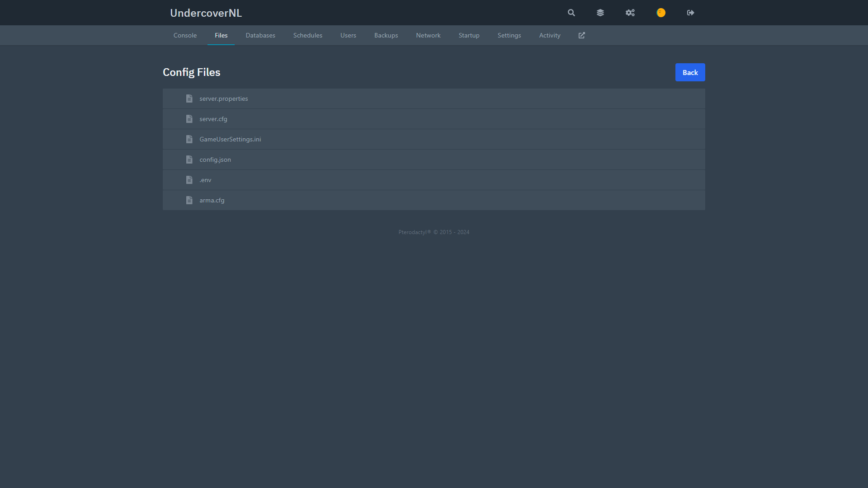
Task: Click the file icon beside config.json
Action: click(x=189, y=160)
